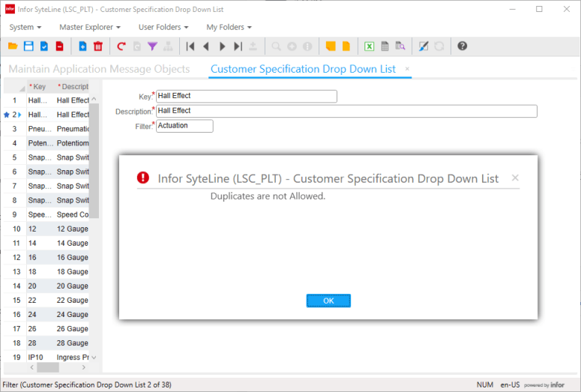
Task: Open the System dropdown menu
Action: pyautogui.click(x=25, y=27)
